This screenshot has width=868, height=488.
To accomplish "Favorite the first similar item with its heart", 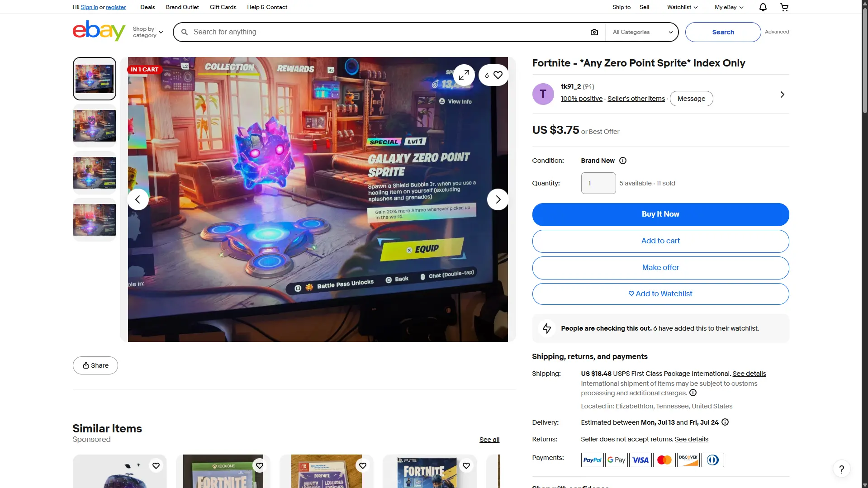I will click(x=156, y=466).
